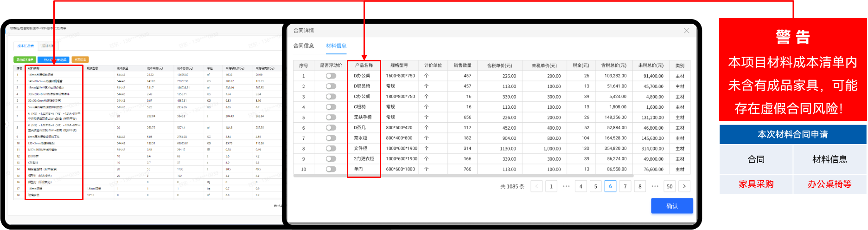Jump to last page 50
Image resolution: width=868 pixels, height=230 pixels.
[670, 186]
